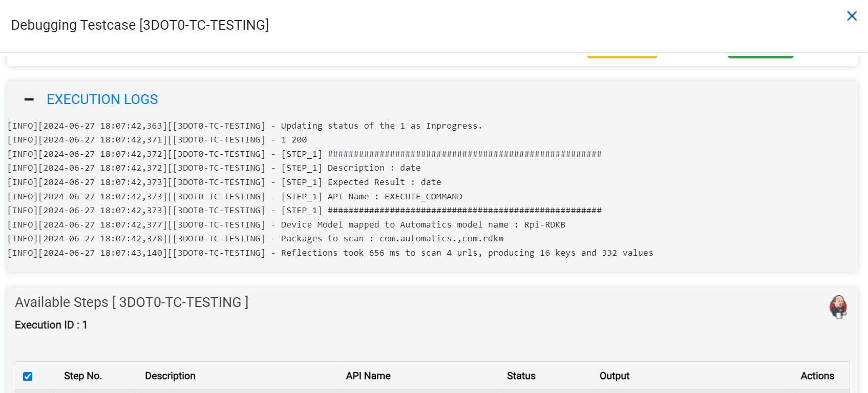This screenshot has height=393, width=868.
Task: Click the Actions column header
Action: [817, 376]
